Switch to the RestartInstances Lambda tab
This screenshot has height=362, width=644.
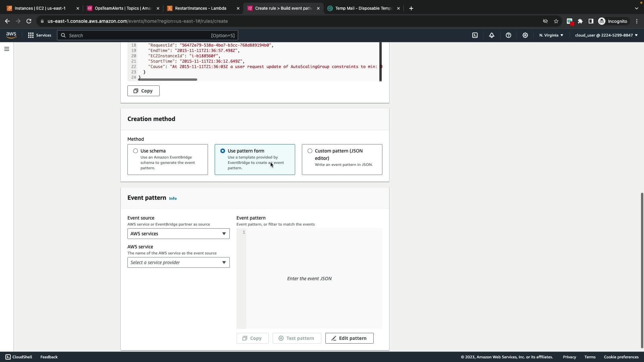[201, 8]
